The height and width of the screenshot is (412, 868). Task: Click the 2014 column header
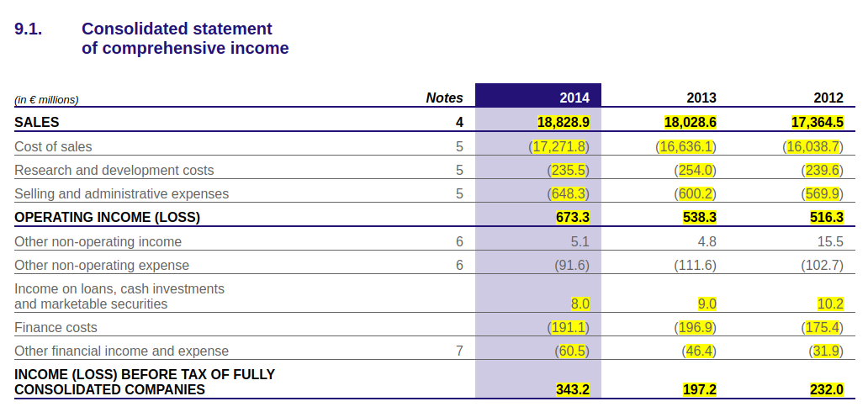pyautogui.click(x=574, y=98)
